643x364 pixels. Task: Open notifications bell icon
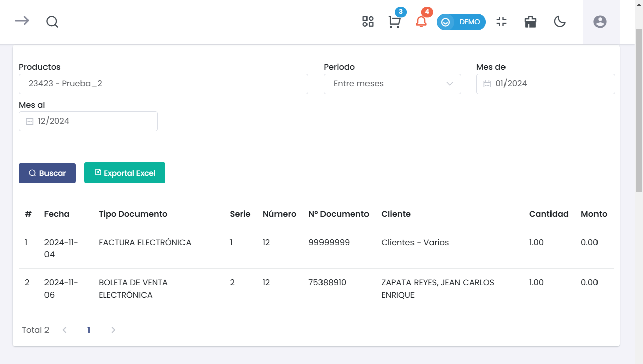click(421, 22)
